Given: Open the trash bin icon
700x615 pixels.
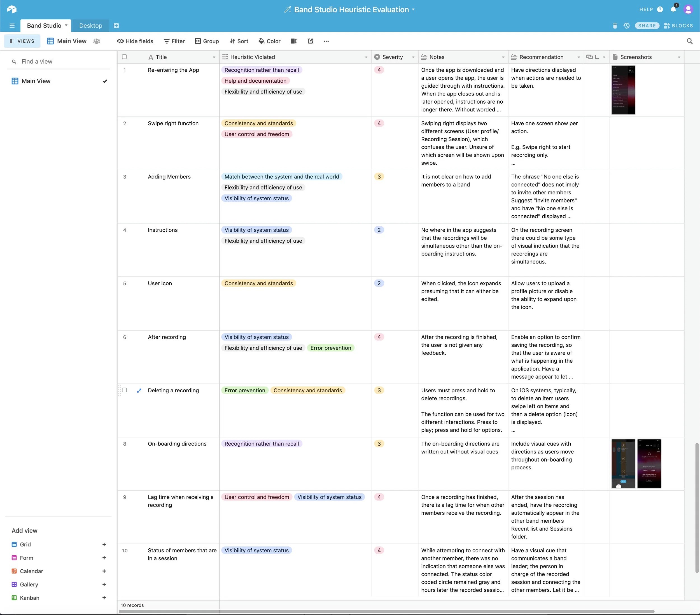Looking at the screenshot, I should pos(615,26).
